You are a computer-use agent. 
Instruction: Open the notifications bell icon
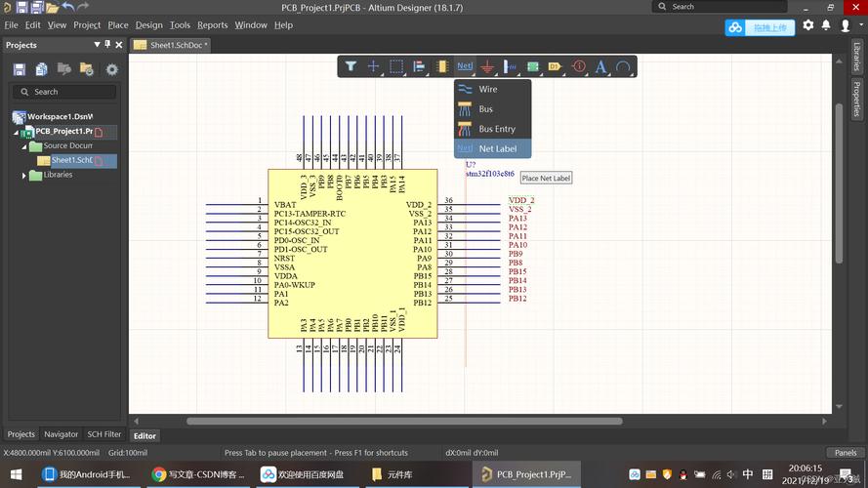826,25
